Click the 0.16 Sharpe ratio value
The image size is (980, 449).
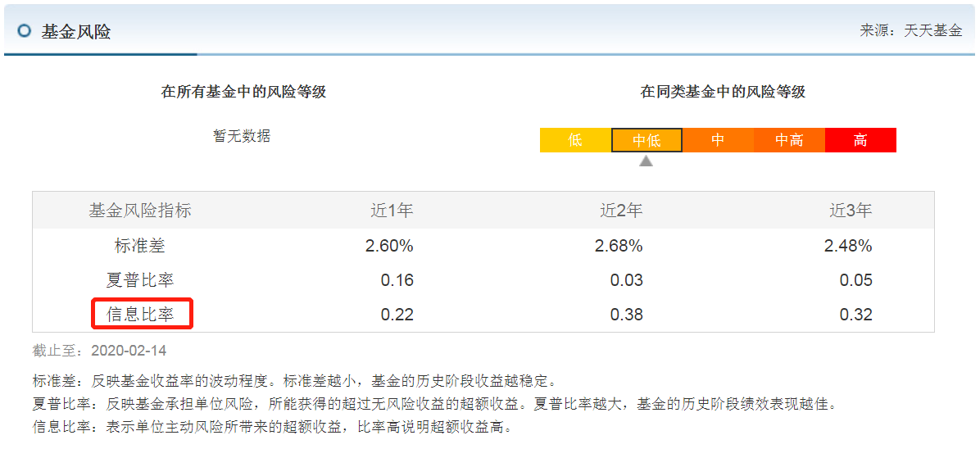click(x=397, y=280)
